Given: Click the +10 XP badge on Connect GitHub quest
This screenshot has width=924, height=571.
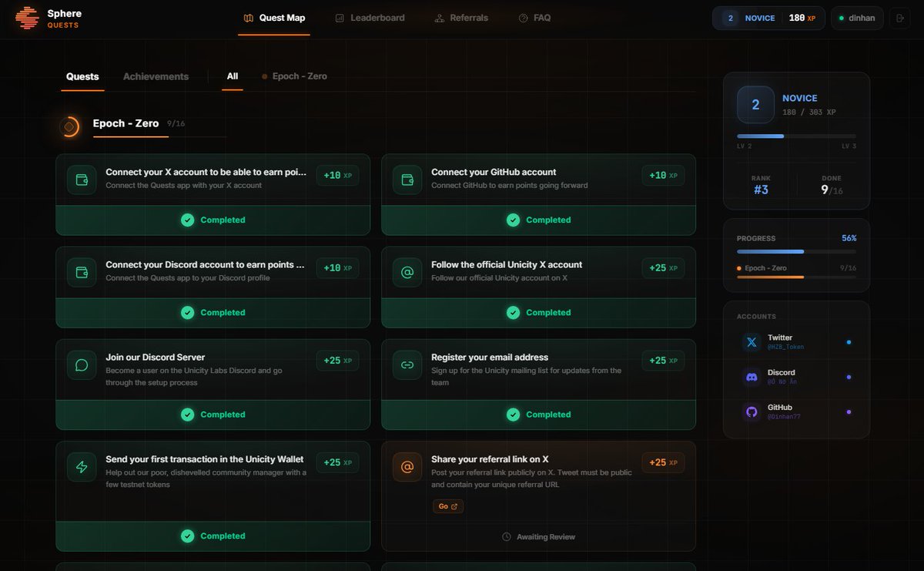Looking at the screenshot, I should click(x=663, y=176).
